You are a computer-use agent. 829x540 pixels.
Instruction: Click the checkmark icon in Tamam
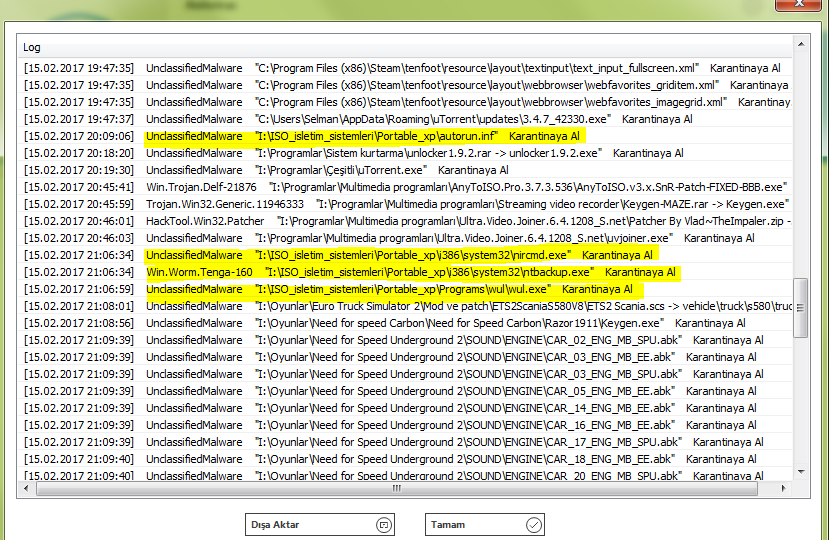point(534,525)
